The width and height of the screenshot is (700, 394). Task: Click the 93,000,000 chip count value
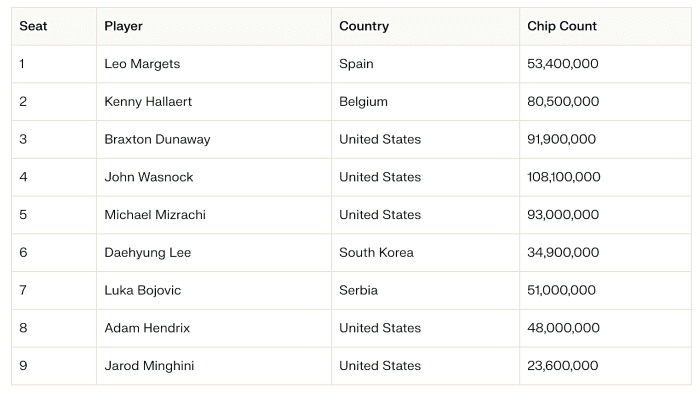(563, 215)
